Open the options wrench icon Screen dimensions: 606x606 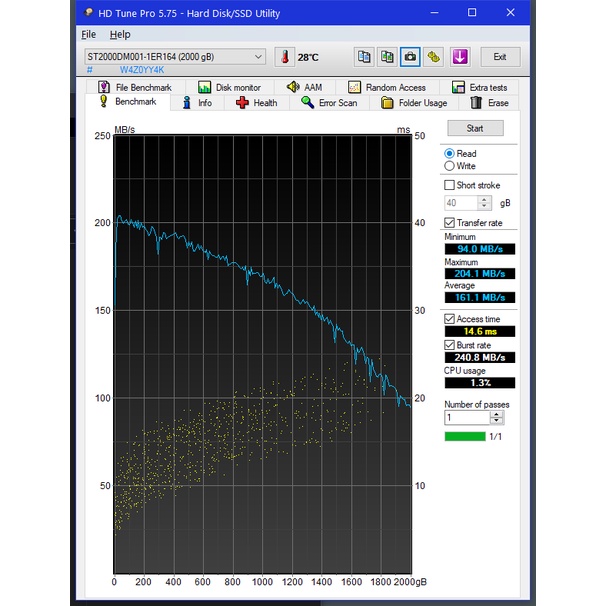[433, 57]
